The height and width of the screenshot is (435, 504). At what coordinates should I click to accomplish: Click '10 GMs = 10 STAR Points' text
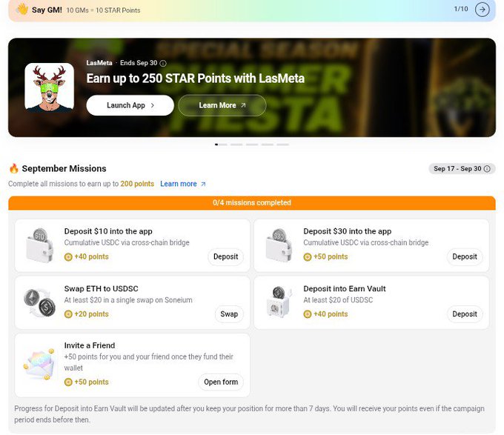click(103, 10)
